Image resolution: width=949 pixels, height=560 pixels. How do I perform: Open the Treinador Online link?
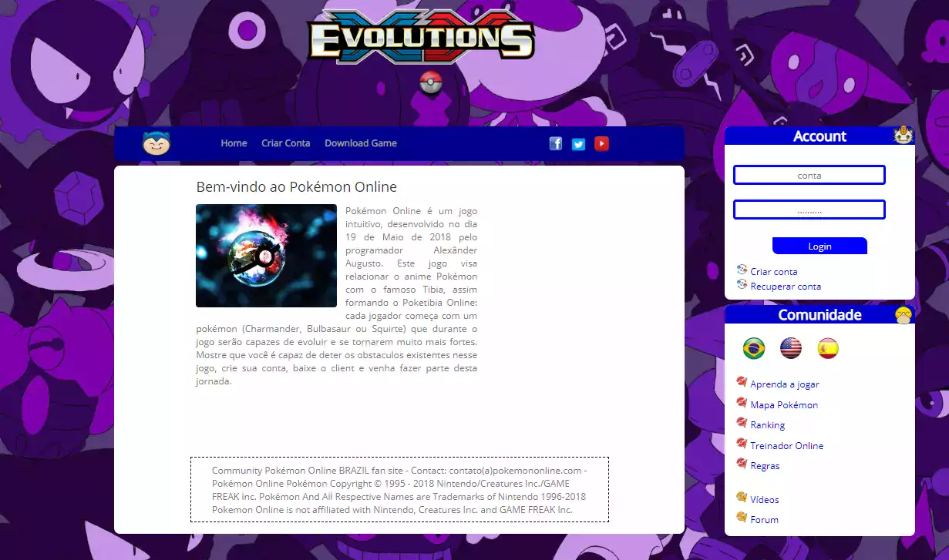point(787,446)
